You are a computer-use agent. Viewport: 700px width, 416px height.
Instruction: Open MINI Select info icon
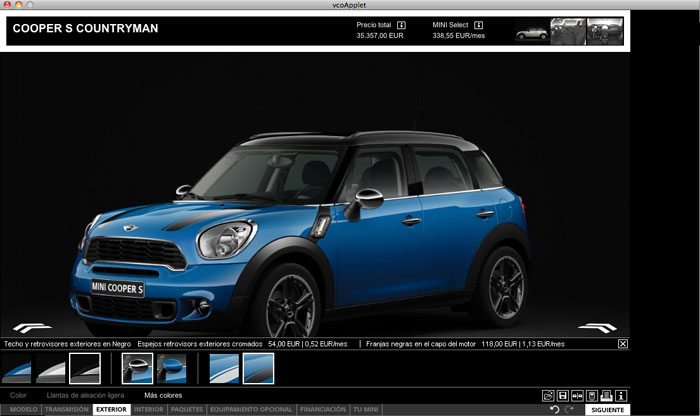tap(479, 25)
